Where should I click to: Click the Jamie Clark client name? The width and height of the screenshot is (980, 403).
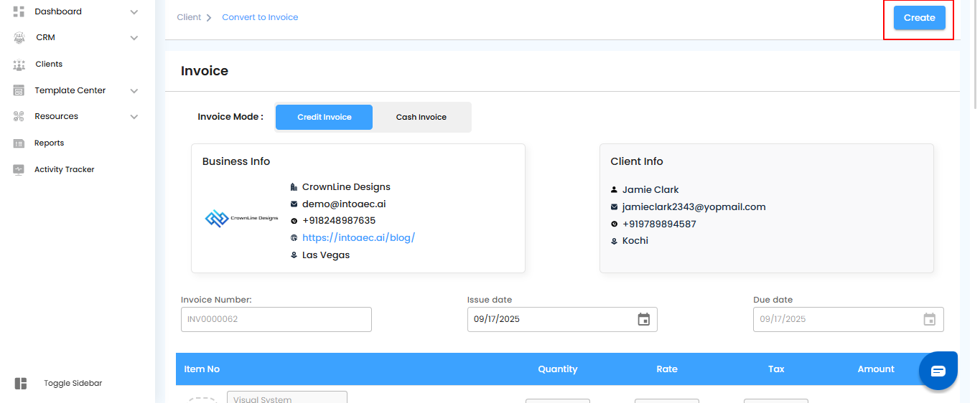[x=650, y=189]
